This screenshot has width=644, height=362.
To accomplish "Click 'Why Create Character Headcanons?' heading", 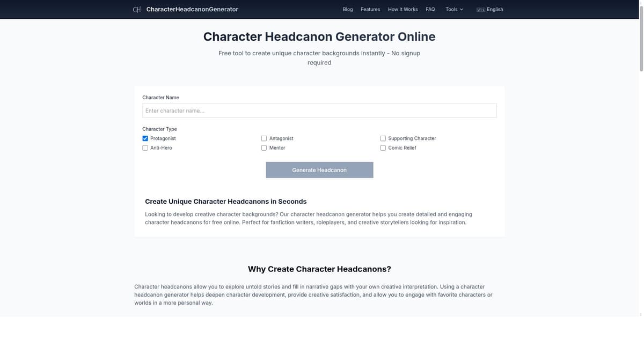I will [x=319, y=269].
